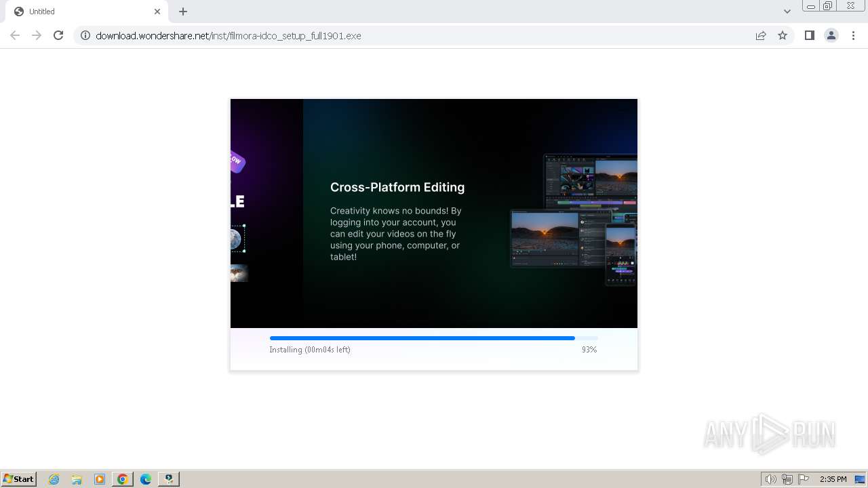Restore down the Chrome window
868x488 pixels.
click(828, 6)
